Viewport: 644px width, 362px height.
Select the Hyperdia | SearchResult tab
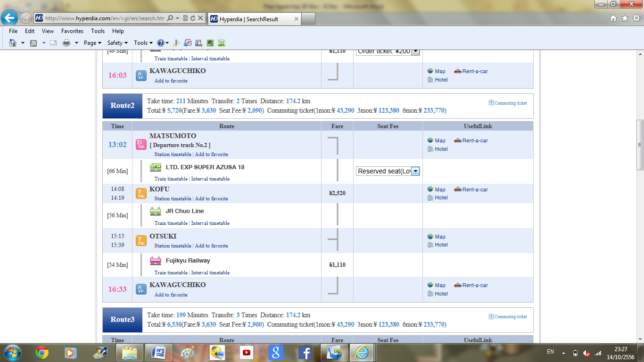pyautogui.click(x=254, y=19)
